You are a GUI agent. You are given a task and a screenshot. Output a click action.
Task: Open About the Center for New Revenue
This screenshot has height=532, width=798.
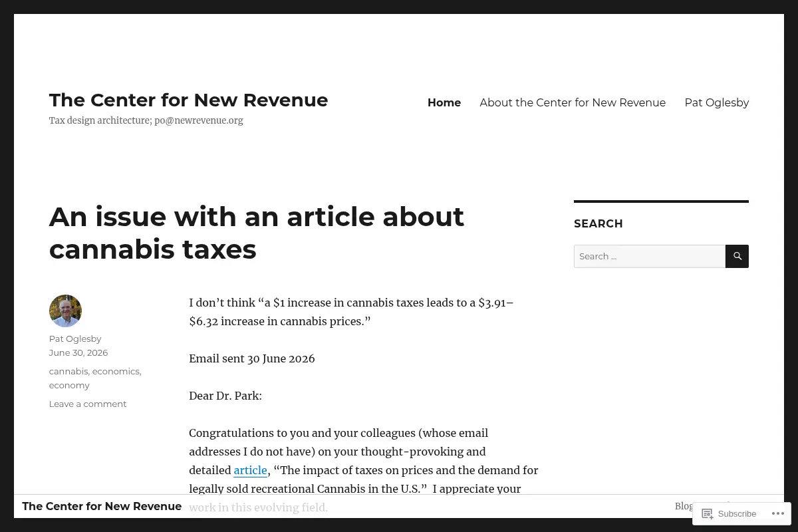point(573,102)
